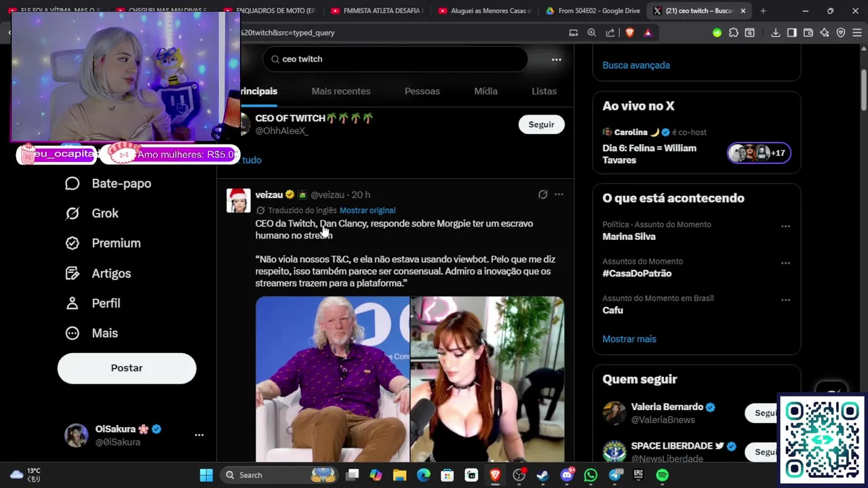Click the Windows Start button

point(206,475)
